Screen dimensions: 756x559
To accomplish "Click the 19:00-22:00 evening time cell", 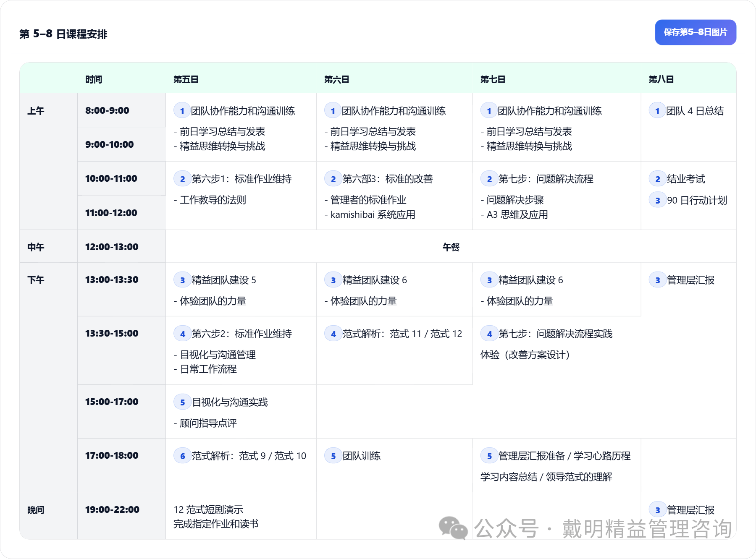I will [x=112, y=509].
